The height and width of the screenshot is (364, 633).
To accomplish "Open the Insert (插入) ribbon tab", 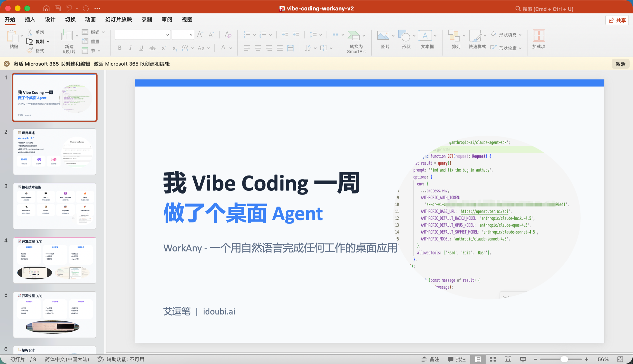I will pos(30,19).
